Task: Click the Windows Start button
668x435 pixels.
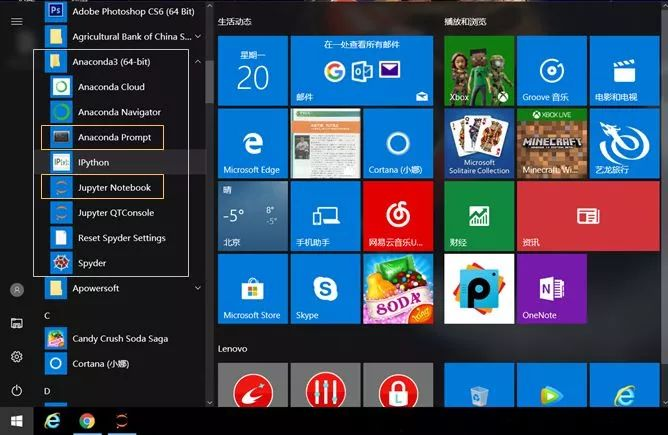Action: click(17, 421)
